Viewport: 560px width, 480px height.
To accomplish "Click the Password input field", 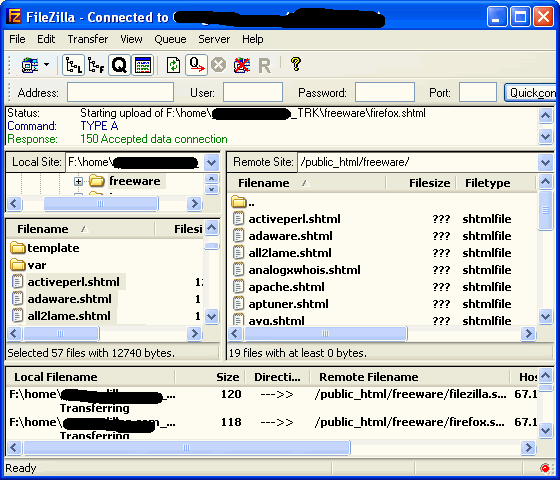I will pyautogui.click(x=385, y=92).
